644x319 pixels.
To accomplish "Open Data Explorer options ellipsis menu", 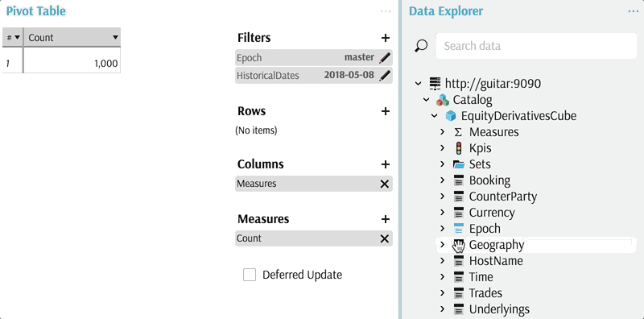I will coord(634,11).
